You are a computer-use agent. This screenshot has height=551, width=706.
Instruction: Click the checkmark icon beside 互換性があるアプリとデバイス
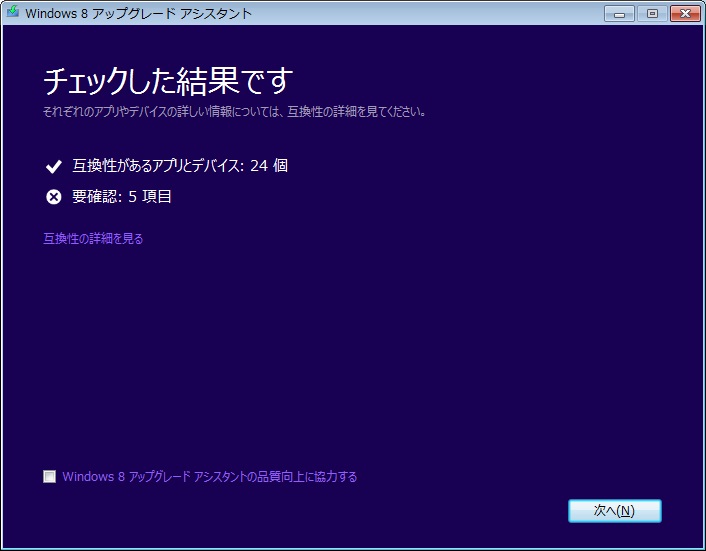[x=54, y=167]
